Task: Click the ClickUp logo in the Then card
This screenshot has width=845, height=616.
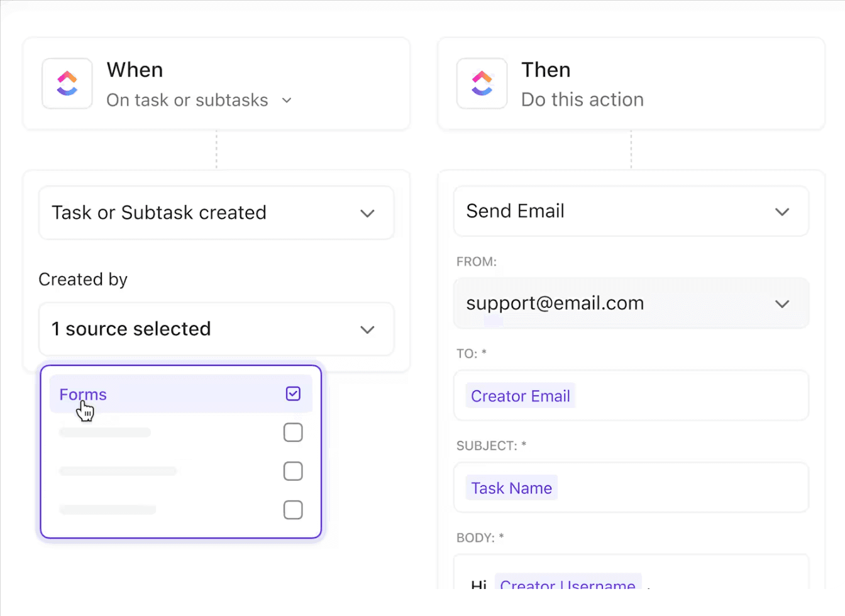Action: tap(482, 84)
